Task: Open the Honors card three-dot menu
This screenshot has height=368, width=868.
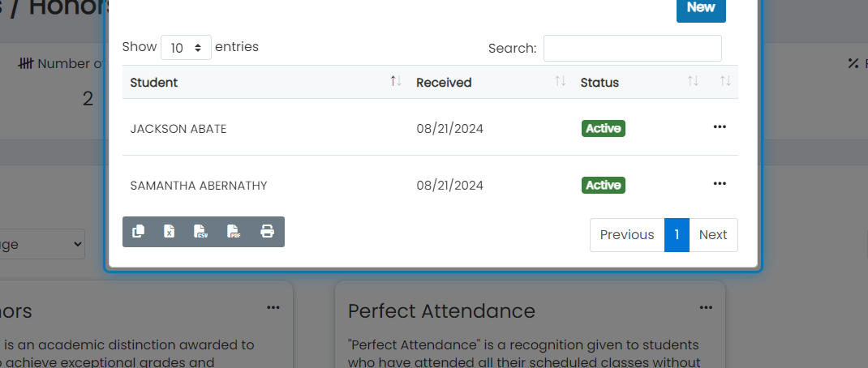Action: tap(273, 308)
